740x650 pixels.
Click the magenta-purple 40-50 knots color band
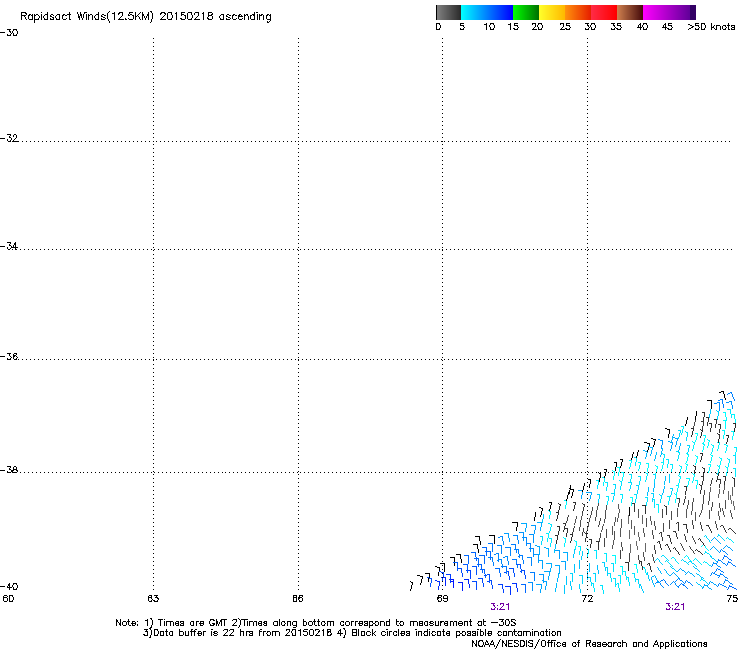coord(669,12)
